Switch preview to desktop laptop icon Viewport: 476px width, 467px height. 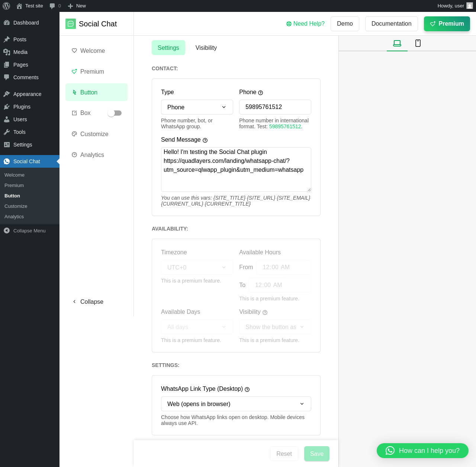point(397,43)
